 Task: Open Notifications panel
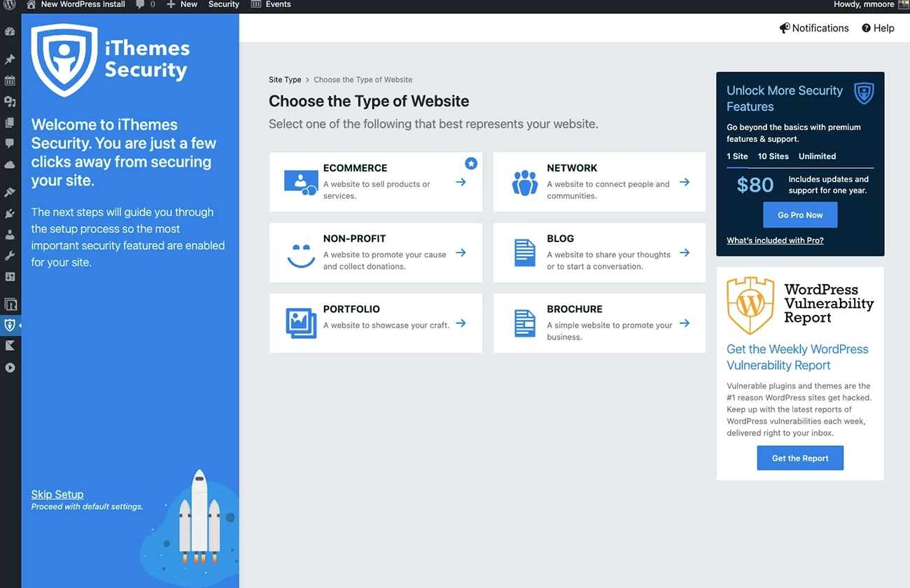click(814, 28)
